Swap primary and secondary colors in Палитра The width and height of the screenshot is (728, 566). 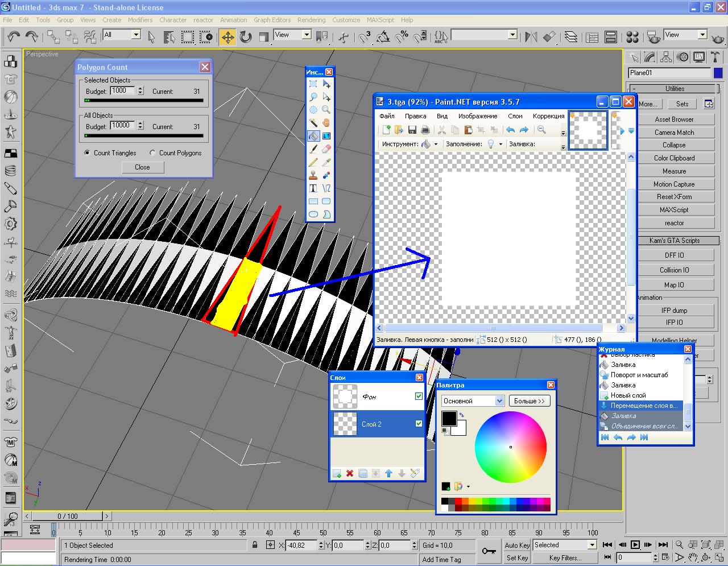461,415
